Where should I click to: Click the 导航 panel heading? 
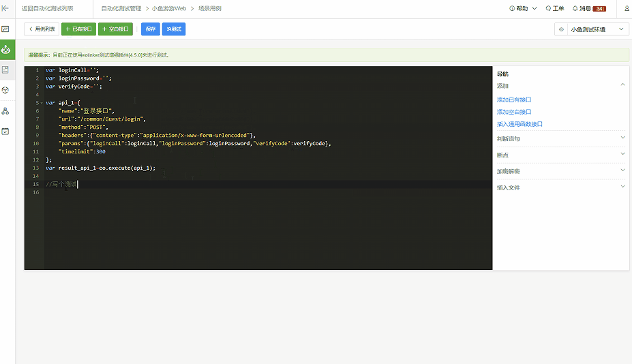502,74
